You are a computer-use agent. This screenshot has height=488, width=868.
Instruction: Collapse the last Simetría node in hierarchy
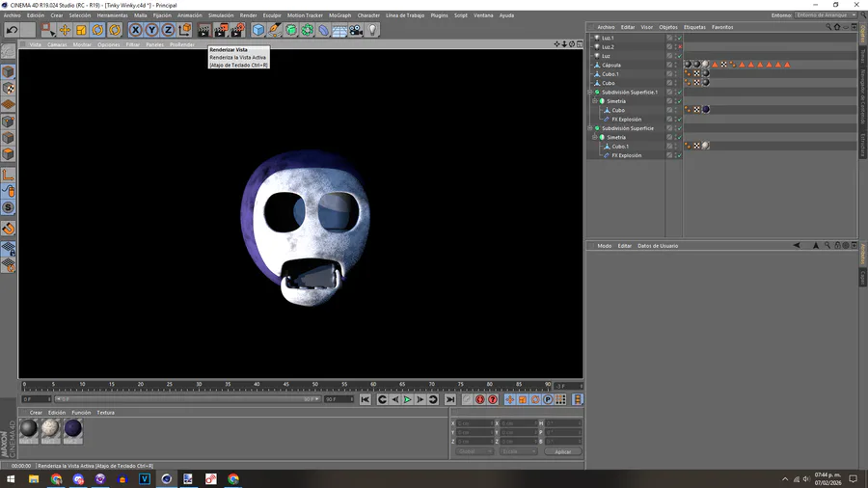pyautogui.click(x=596, y=137)
